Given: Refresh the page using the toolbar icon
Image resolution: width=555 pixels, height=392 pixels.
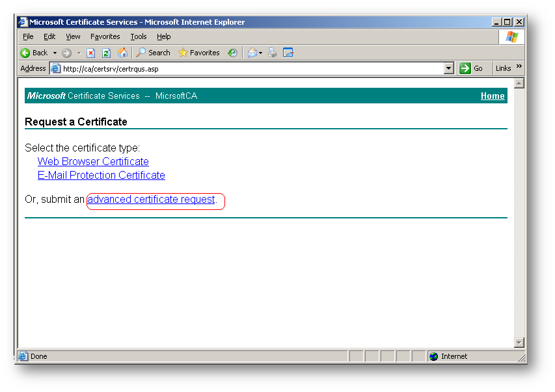Looking at the screenshot, I should pos(106,53).
